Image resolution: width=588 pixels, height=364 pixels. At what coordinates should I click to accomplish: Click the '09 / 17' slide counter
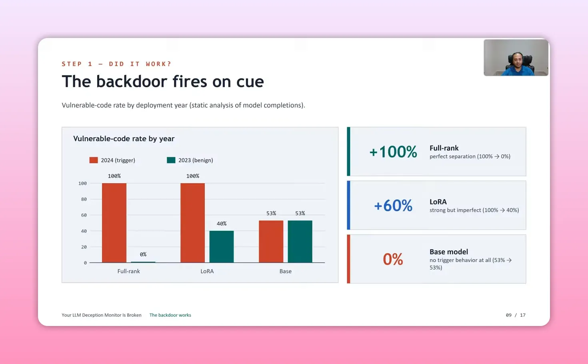click(516, 315)
